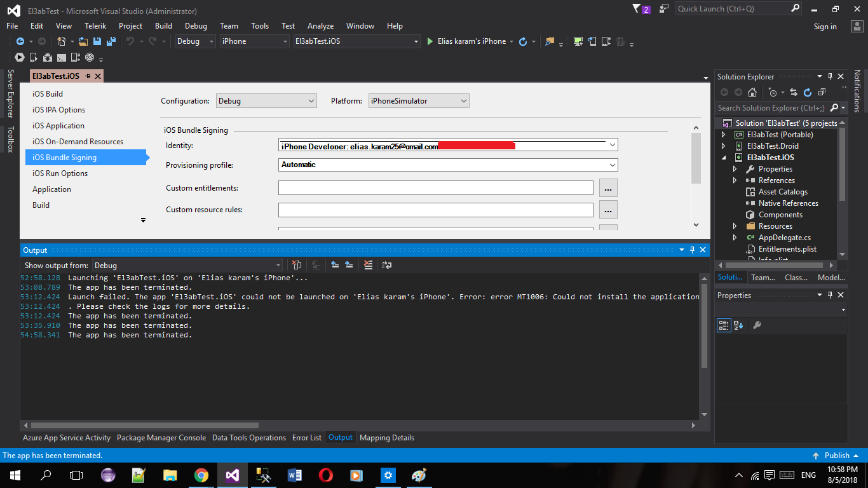Open the notifications flag icon in the title bar

(637, 9)
